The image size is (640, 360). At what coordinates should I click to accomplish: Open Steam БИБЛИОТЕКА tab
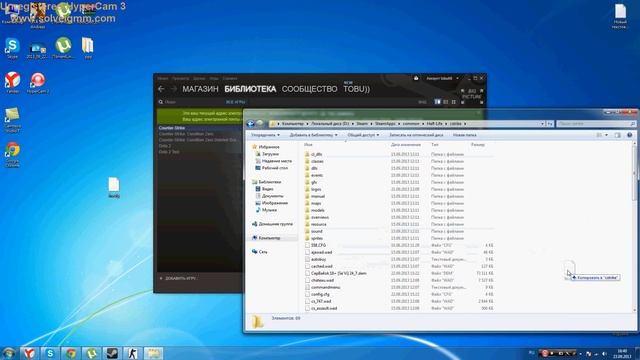coord(250,89)
